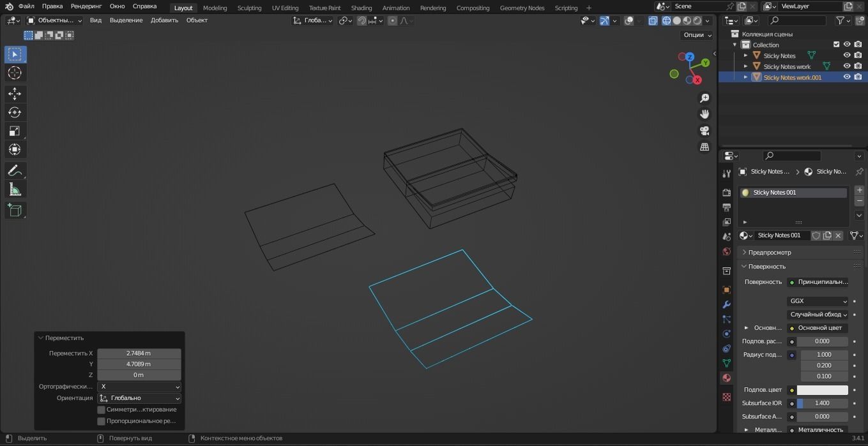Choose the Measure tool

coord(15,189)
